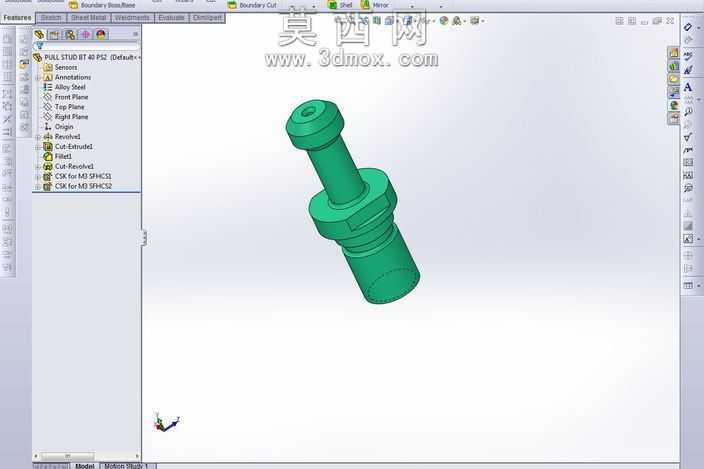Select the Weld Symbol tool
This screenshot has height=469, width=704.
(688, 150)
